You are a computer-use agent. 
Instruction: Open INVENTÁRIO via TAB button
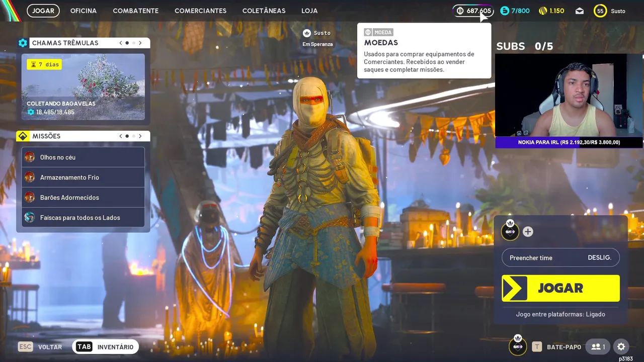pyautogui.click(x=105, y=346)
